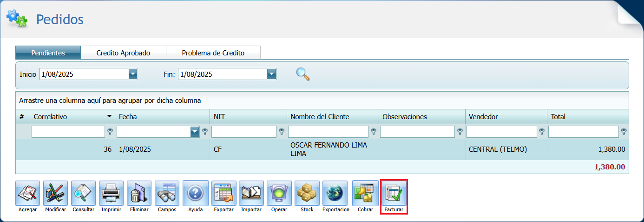Sort by Nombre del Cliente header
This screenshot has width=644, height=222.
click(x=333, y=116)
